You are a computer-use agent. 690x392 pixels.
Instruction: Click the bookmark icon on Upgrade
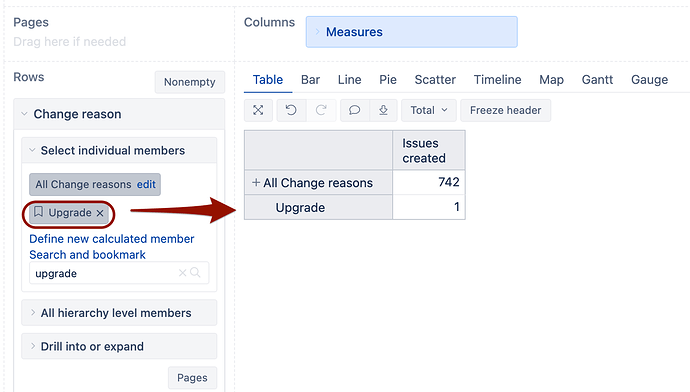(39, 212)
